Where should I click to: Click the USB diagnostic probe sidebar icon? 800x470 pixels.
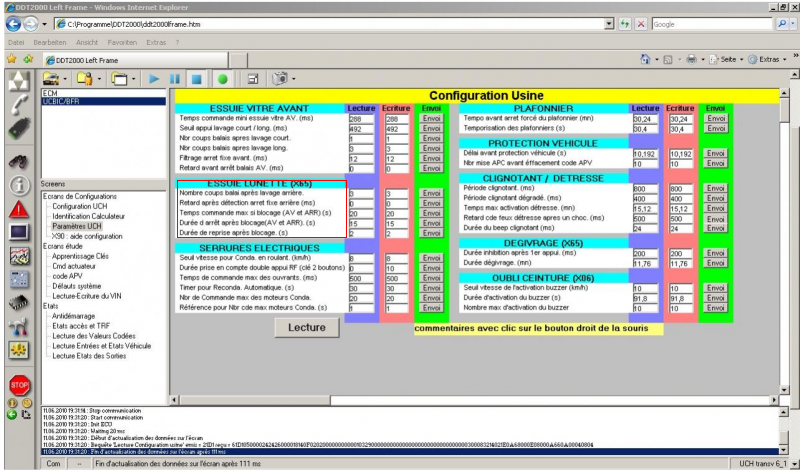point(19,128)
